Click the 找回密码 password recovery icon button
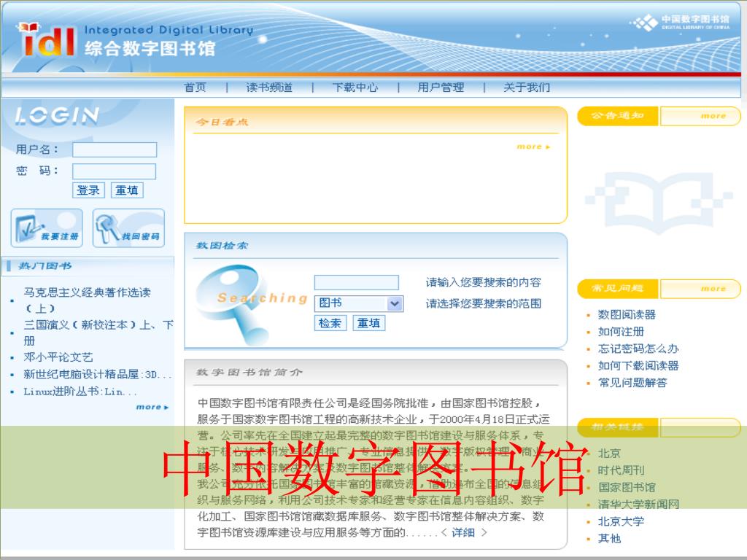 pos(128,228)
